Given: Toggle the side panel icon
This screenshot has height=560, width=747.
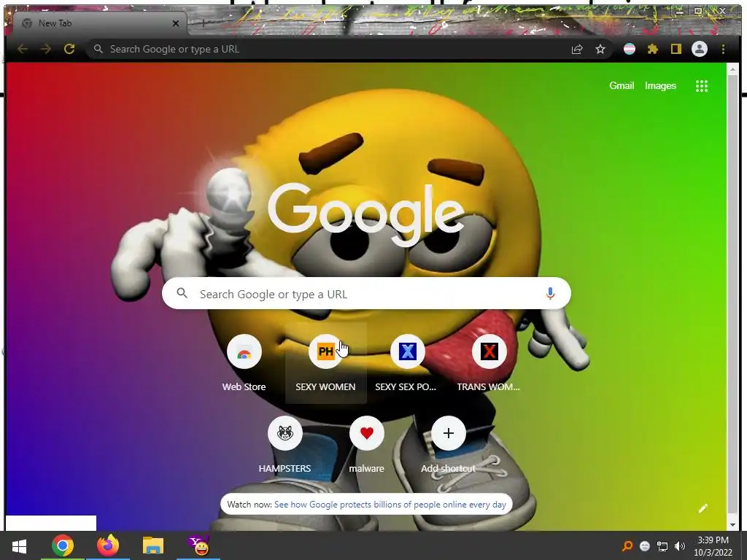Looking at the screenshot, I should (x=676, y=49).
